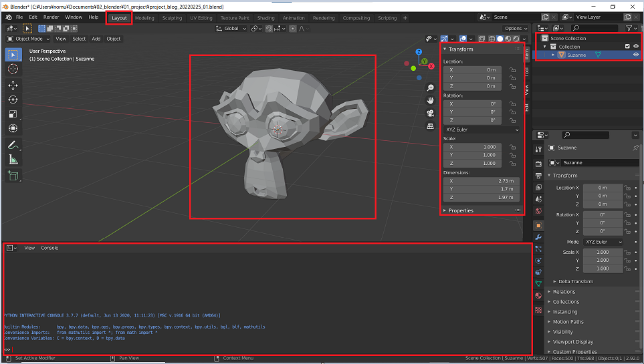
Task: Switch perspective/orthographic grid icon
Action: point(430,126)
